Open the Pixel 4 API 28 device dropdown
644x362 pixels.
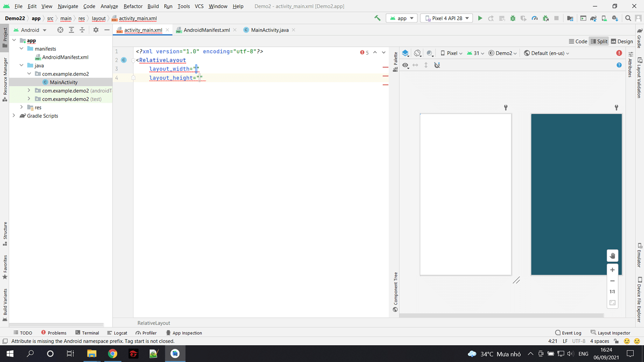tap(446, 17)
